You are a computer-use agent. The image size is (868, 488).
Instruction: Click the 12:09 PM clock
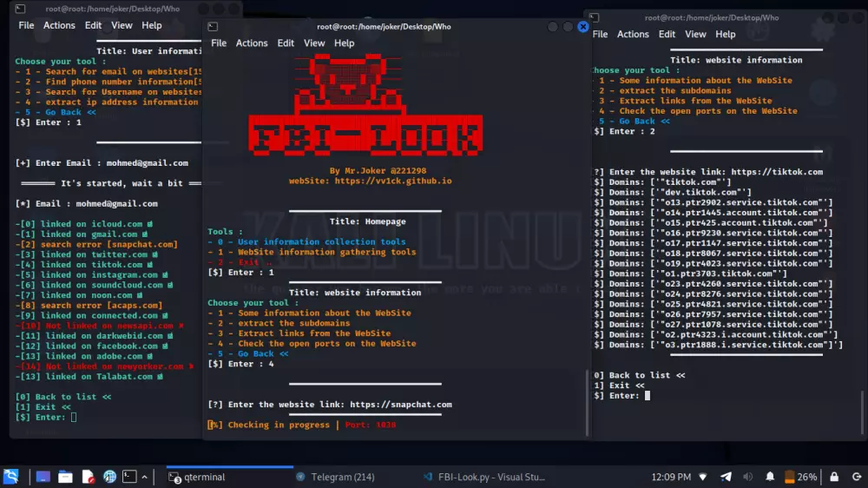point(671,477)
